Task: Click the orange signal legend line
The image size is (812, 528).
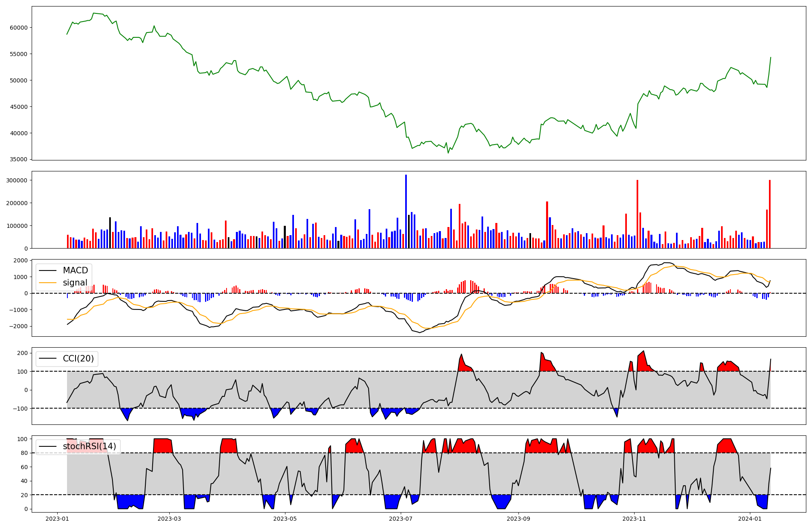Action: pos(48,283)
